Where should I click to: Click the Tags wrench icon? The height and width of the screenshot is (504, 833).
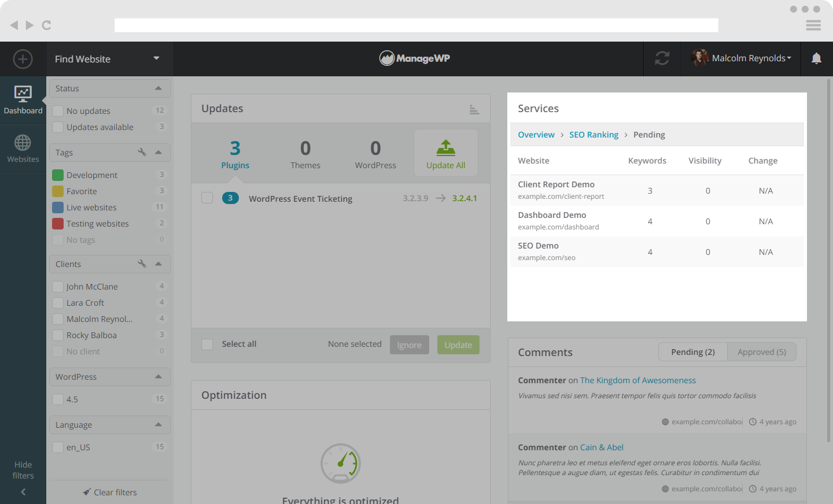[142, 152]
